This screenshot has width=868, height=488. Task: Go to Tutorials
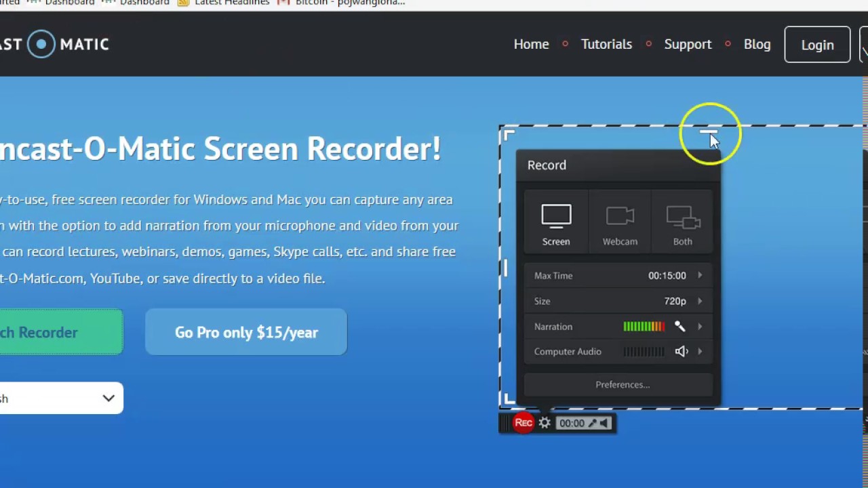tap(606, 44)
